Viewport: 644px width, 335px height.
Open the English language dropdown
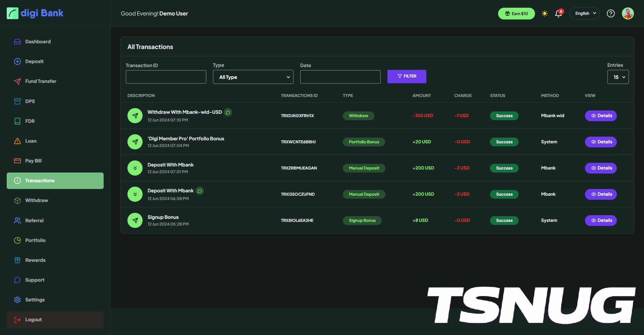(584, 13)
